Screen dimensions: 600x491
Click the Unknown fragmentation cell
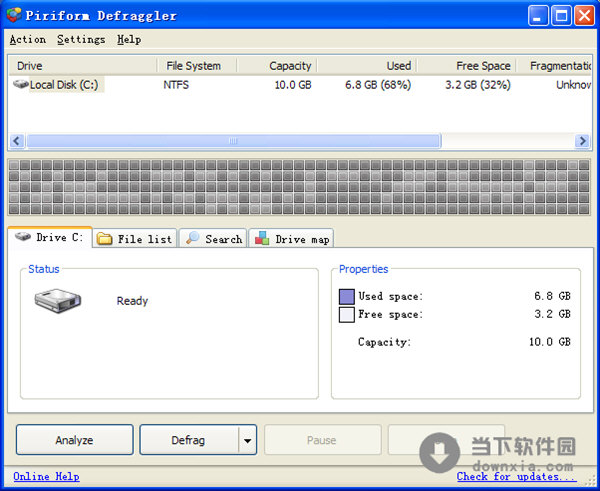pos(574,85)
